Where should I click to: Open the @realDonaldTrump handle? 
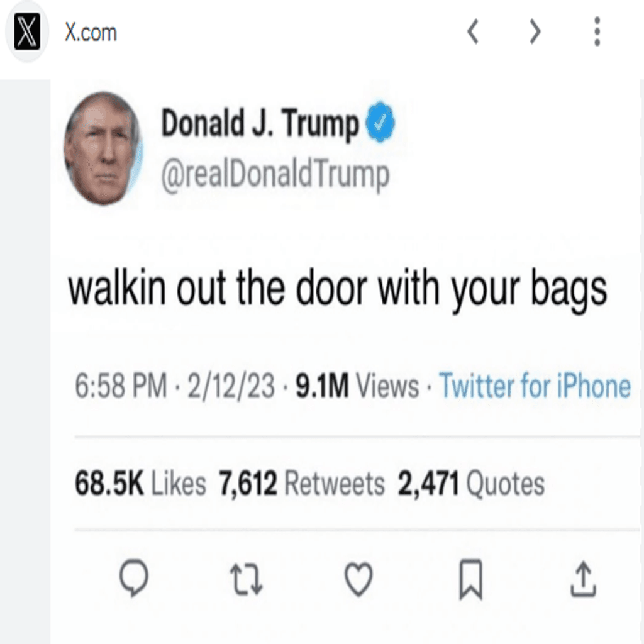pyautogui.click(x=275, y=175)
